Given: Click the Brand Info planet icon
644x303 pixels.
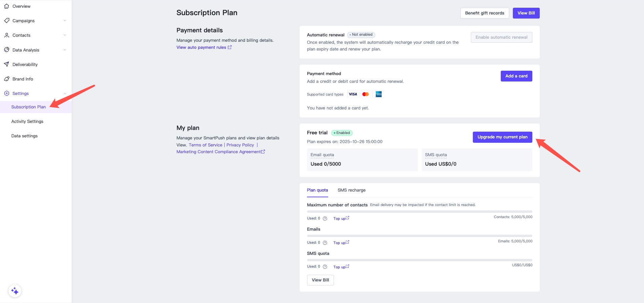Looking at the screenshot, I should point(6,79).
